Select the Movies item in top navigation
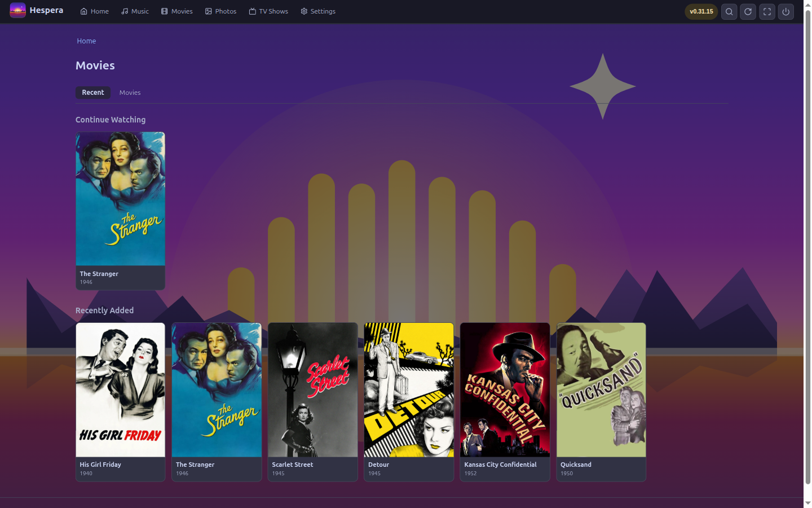Viewport: 812px width, 508px height. coord(176,11)
